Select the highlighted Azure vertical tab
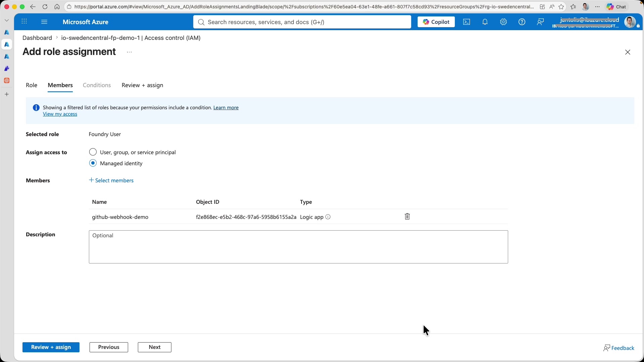The image size is (644, 362). (x=7, y=45)
